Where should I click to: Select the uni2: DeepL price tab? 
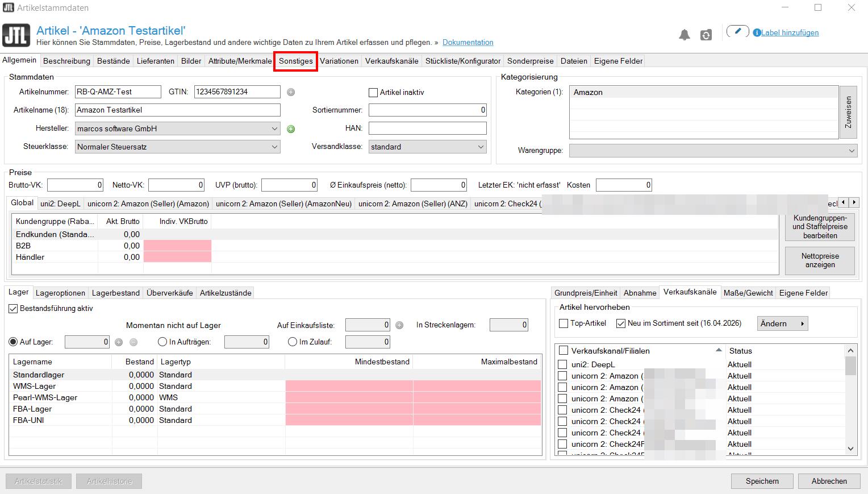[60, 204]
